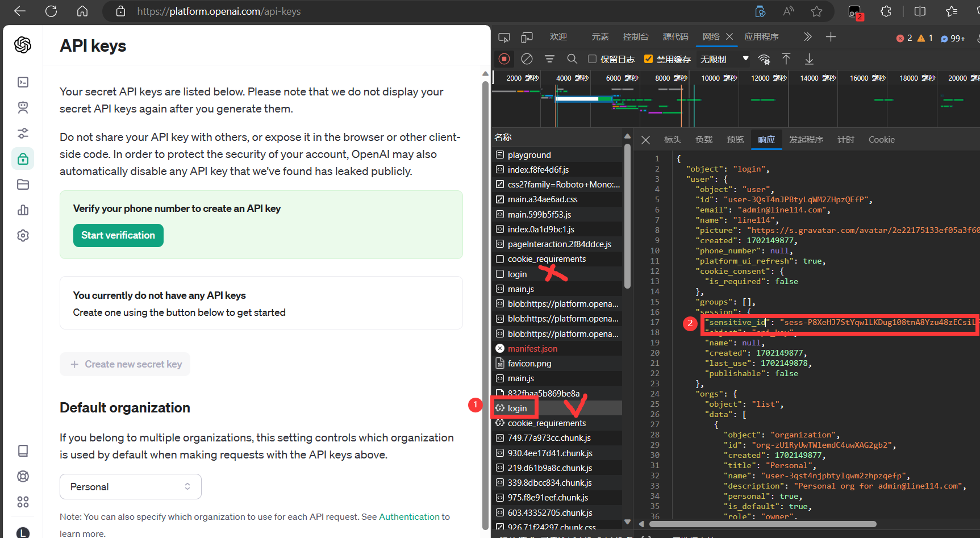980x538 pixels.
Task: Click the DevTools errors count badge
Action: pos(904,38)
